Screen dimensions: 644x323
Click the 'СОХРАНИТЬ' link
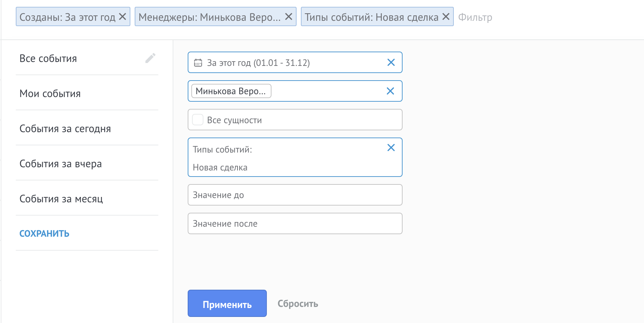[x=44, y=233]
